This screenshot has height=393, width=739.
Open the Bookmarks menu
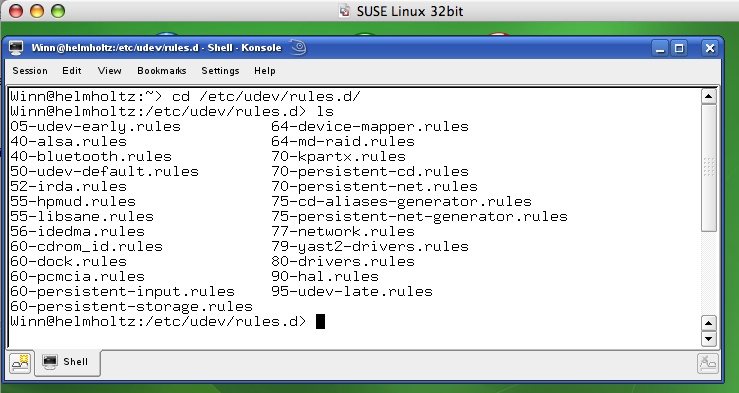(x=162, y=71)
